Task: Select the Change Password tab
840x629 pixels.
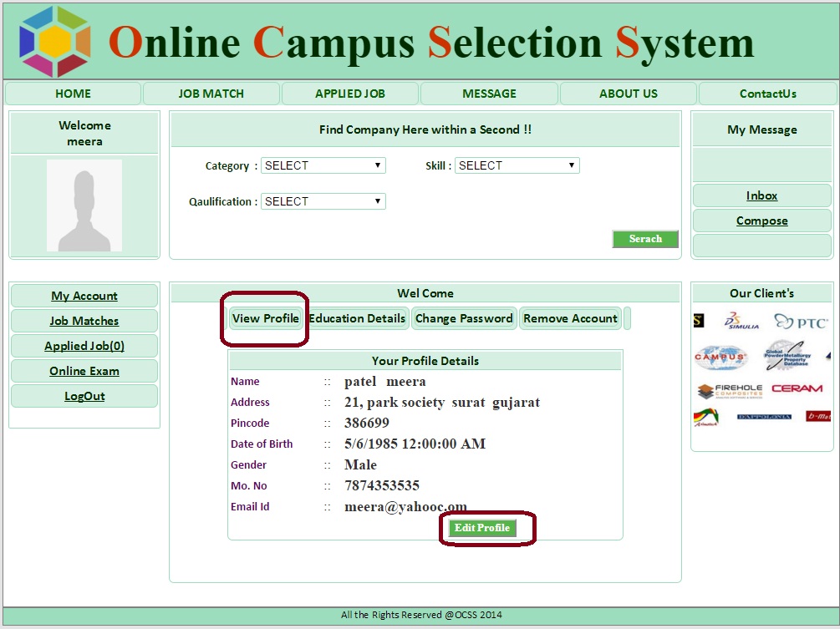Action: click(x=464, y=318)
